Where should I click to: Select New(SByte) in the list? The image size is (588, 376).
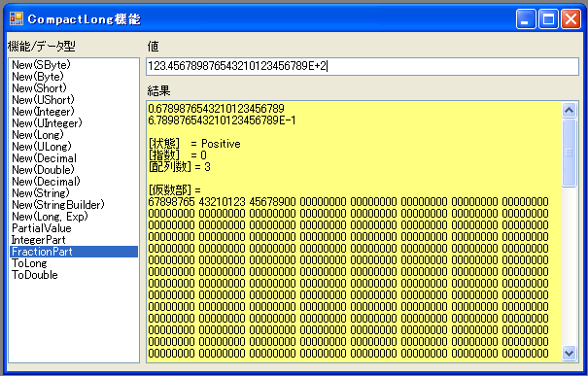(x=74, y=65)
